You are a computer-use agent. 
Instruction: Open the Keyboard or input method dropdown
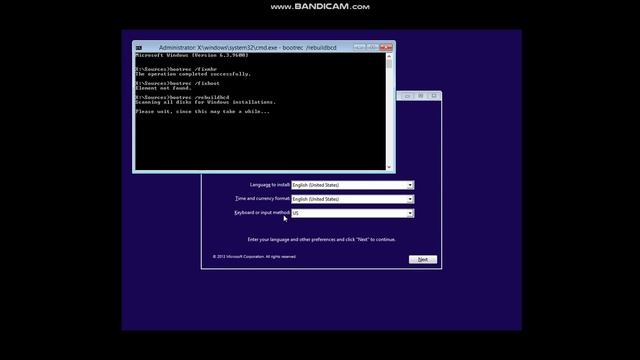[x=353, y=213]
